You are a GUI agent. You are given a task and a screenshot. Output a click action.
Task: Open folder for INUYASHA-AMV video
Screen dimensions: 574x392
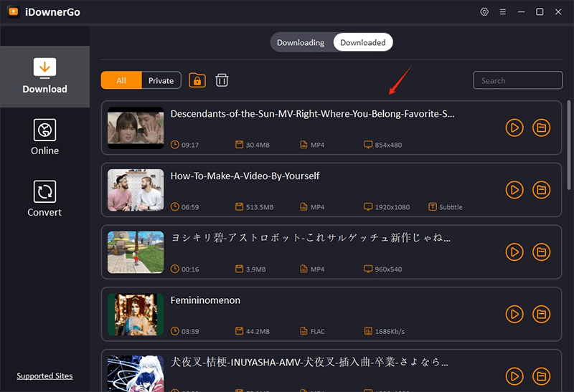542,376
